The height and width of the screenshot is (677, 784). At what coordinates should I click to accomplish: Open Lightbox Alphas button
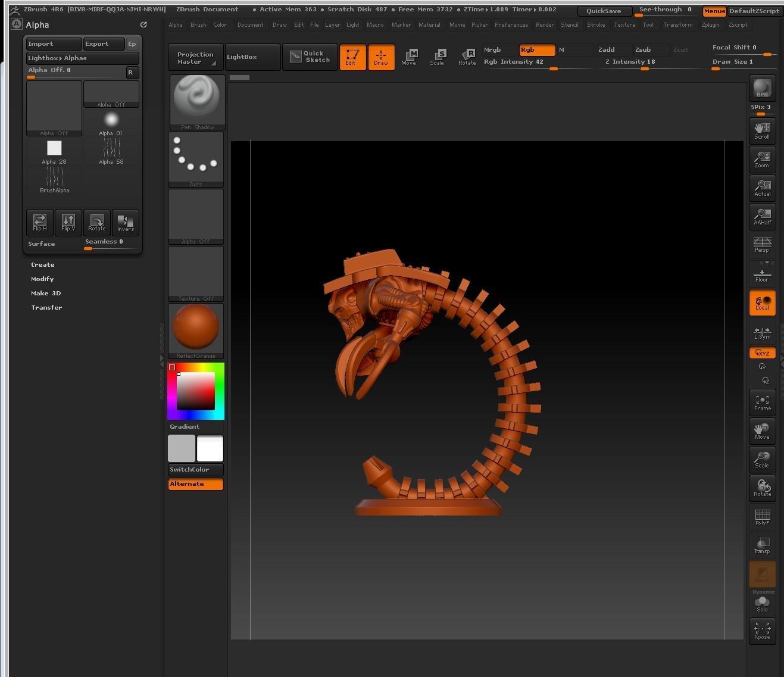point(83,58)
